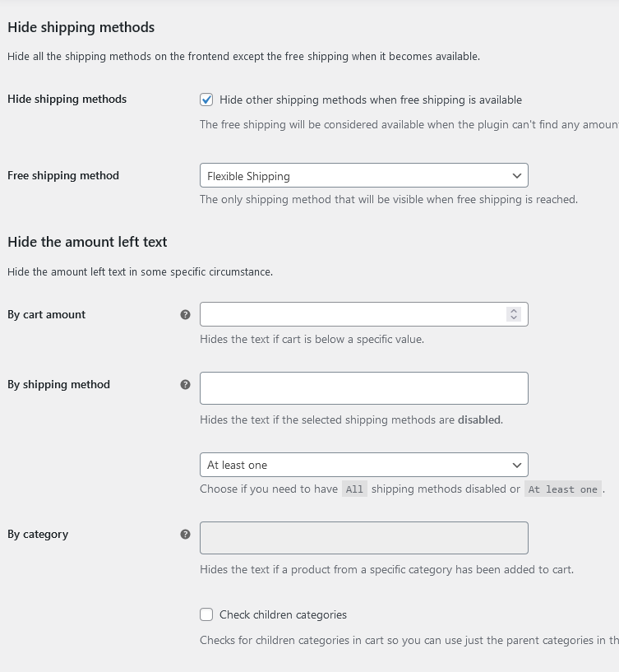The width and height of the screenshot is (619, 672).
Task: Click help icon beside By cart amount
Action: pos(185,314)
